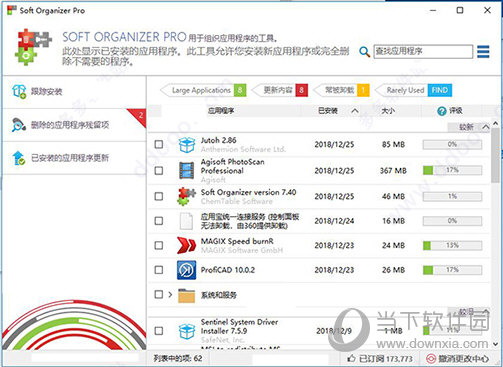Click the ProfiCAD 10.0.2 icon
The height and width of the screenshot is (367, 503).
point(186,270)
